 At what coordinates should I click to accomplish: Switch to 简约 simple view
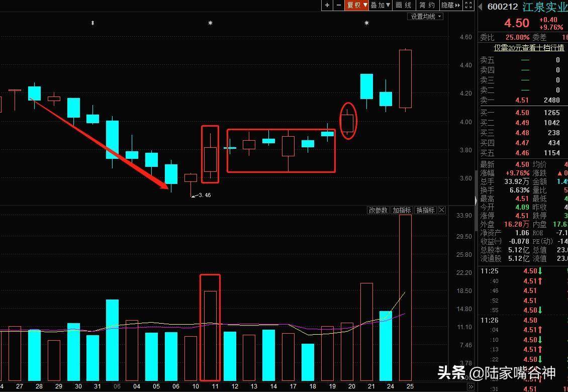click(427, 5)
